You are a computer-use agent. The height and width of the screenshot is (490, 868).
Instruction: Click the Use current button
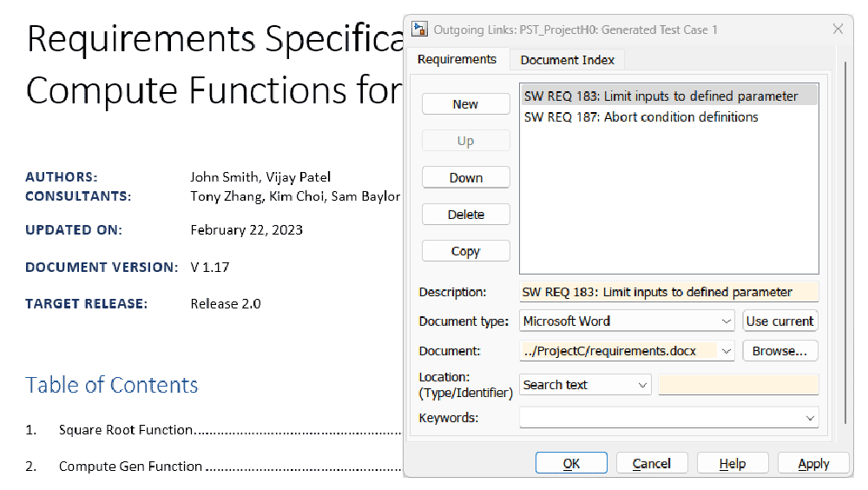779,321
